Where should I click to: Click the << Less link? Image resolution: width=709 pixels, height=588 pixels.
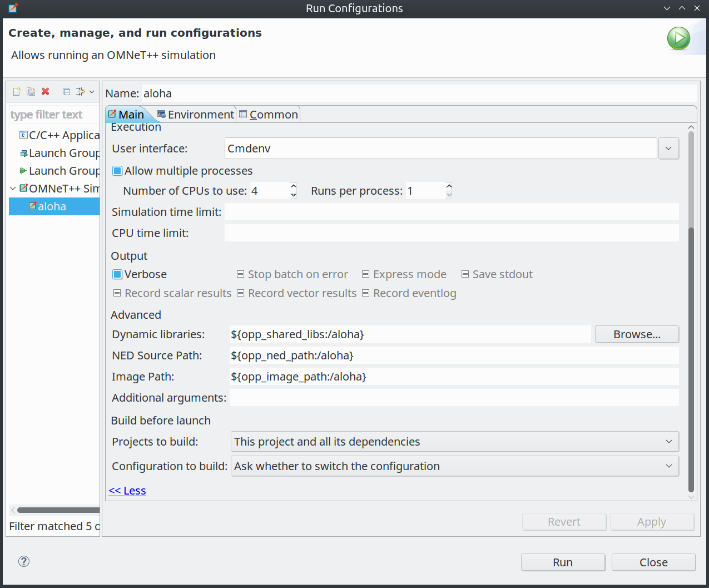(127, 491)
